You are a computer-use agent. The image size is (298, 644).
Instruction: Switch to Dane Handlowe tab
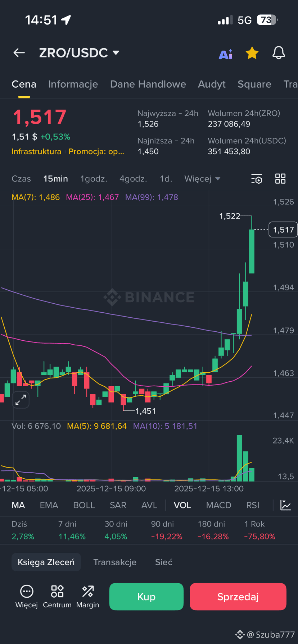(148, 84)
